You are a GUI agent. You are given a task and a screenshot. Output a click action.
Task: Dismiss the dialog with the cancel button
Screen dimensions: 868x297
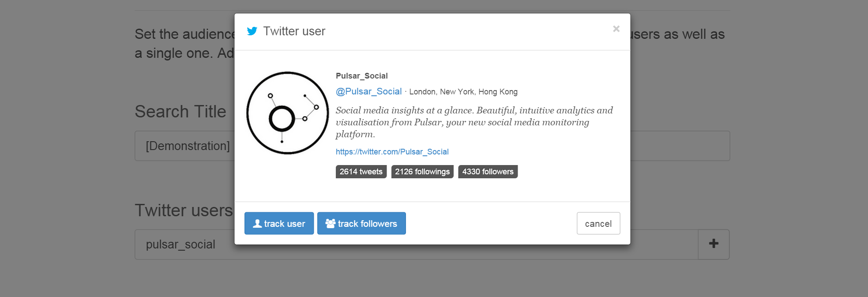coord(598,223)
